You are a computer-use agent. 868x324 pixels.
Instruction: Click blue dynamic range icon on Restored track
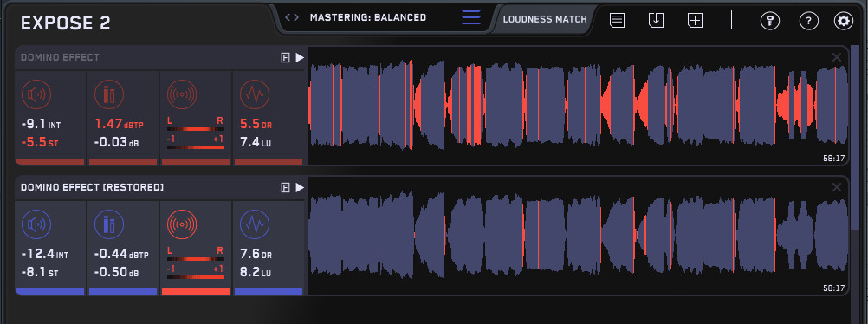(x=255, y=225)
